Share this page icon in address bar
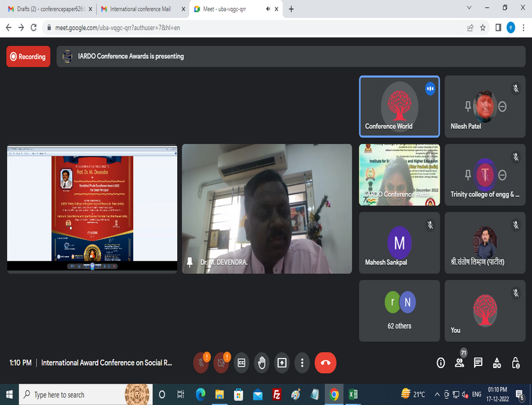 (470, 28)
